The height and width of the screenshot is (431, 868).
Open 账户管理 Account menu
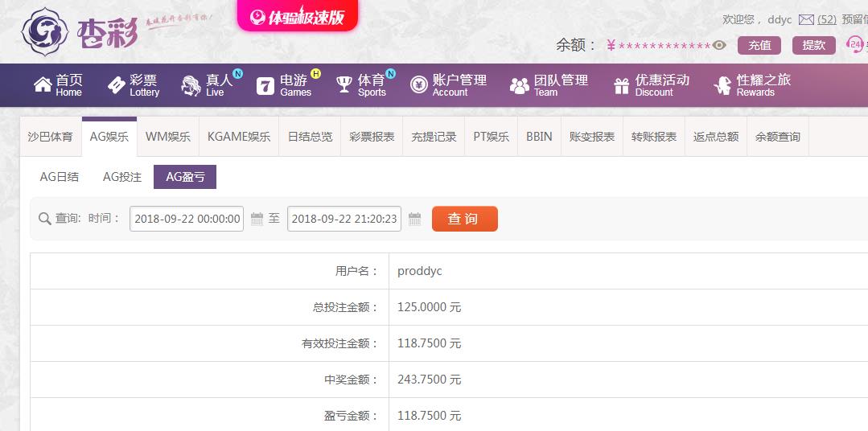point(448,85)
